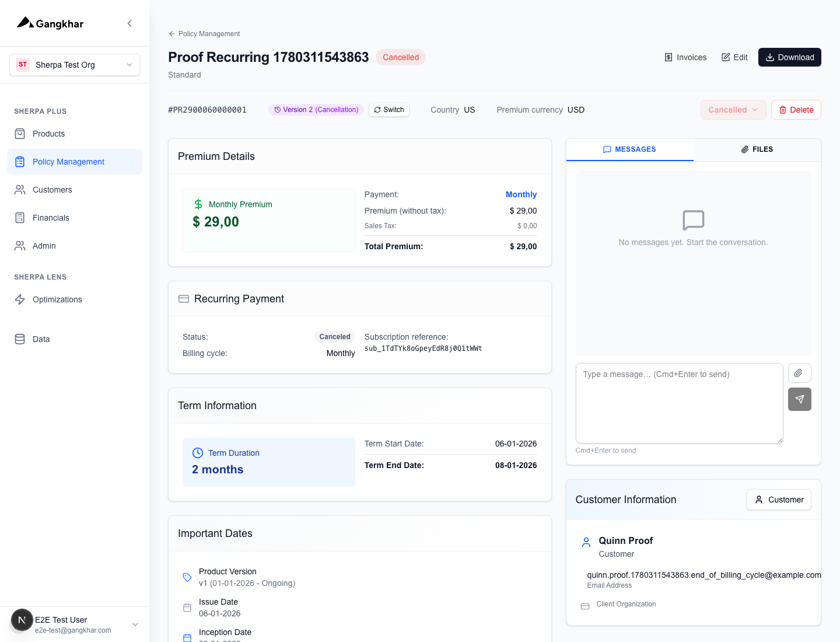Click the Gangkhar logo
840x642 pixels.
(x=50, y=23)
